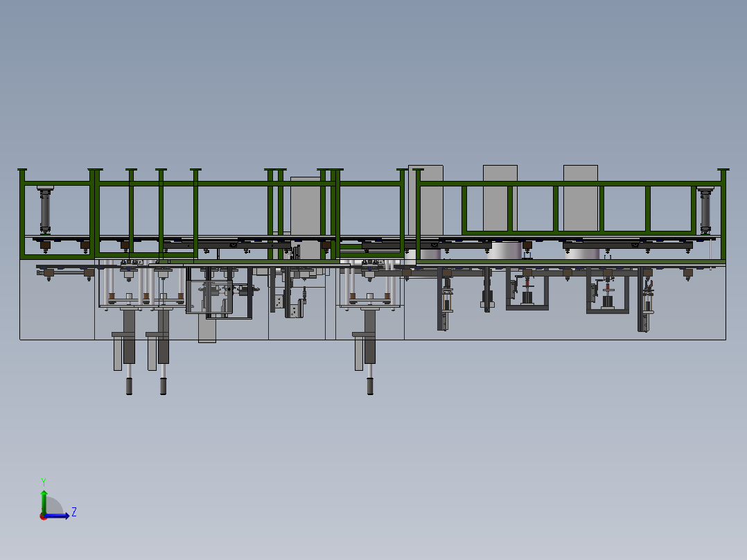
Task: Click the blue Z axis arrow of triad
Action: (57, 516)
